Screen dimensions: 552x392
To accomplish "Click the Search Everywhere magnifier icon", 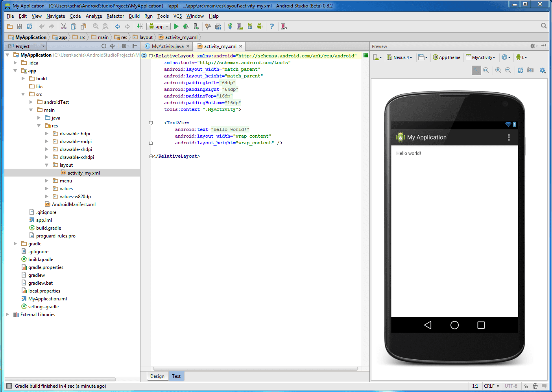I will point(544,26).
